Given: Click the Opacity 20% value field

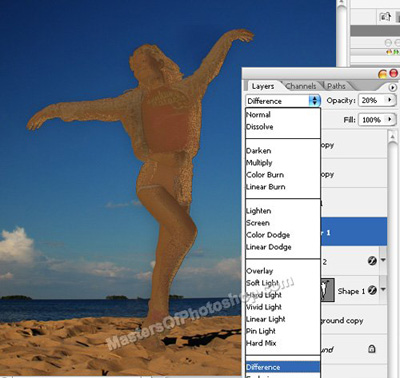Looking at the screenshot, I should click(x=371, y=100).
